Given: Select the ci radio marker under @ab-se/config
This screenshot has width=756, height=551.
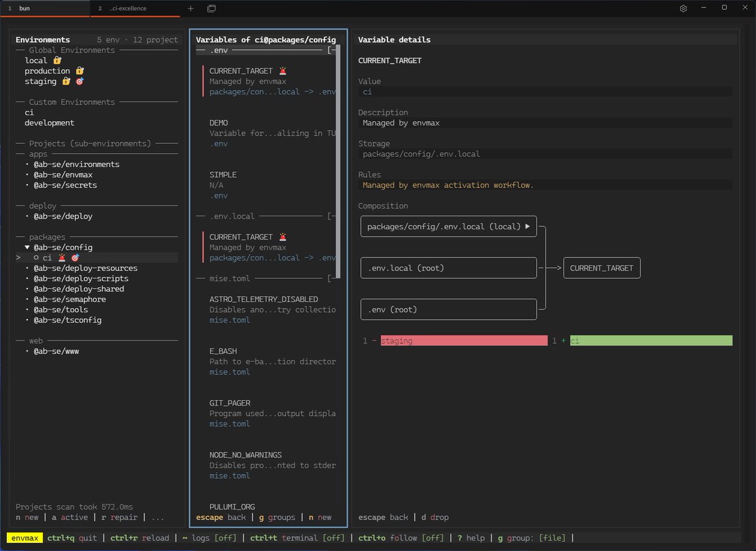Looking at the screenshot, I should tap(36, 258).
